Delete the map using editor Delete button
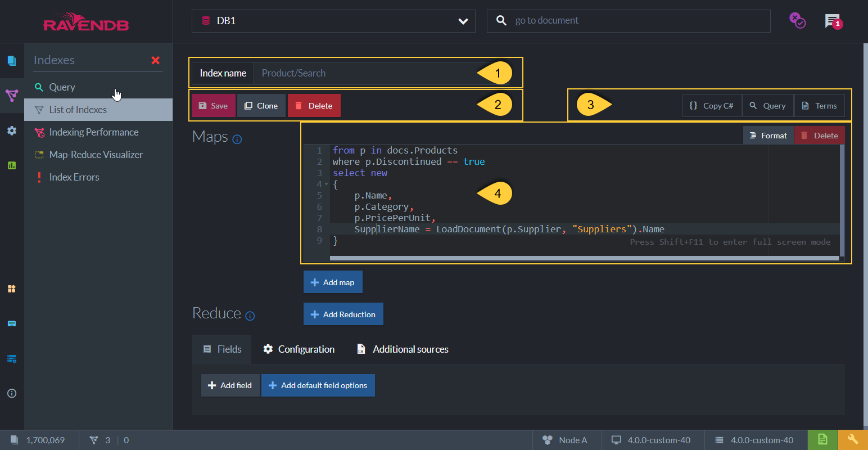Image resolution: width=868 pixels, height=450 pixels. 820,136
